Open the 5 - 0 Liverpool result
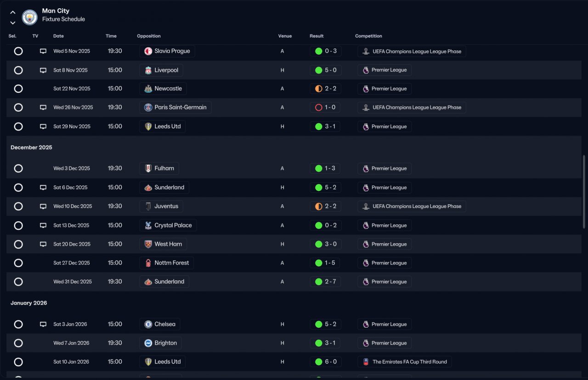The image size is (588, 380). [x=325, y=70]
